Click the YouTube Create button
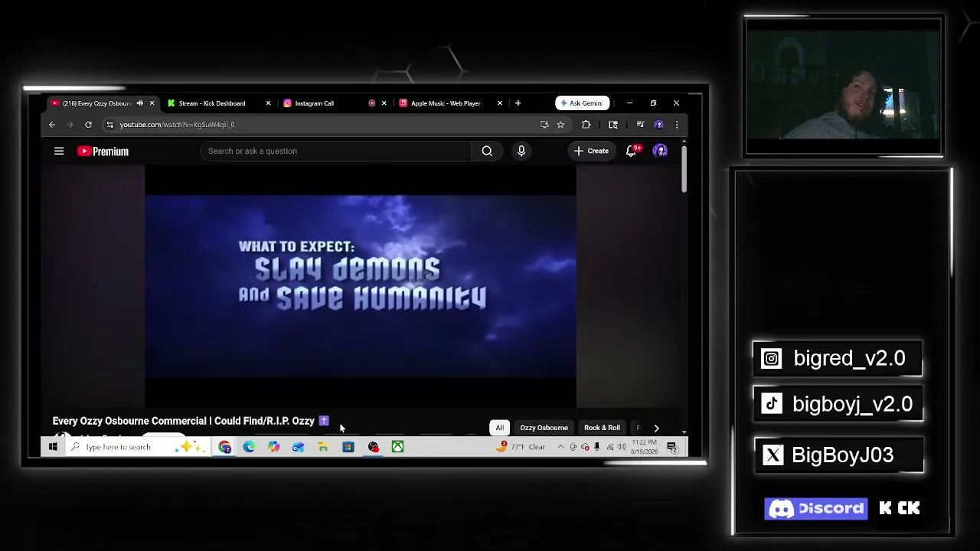Screen dimensions: 980x551 pos(591,151)
